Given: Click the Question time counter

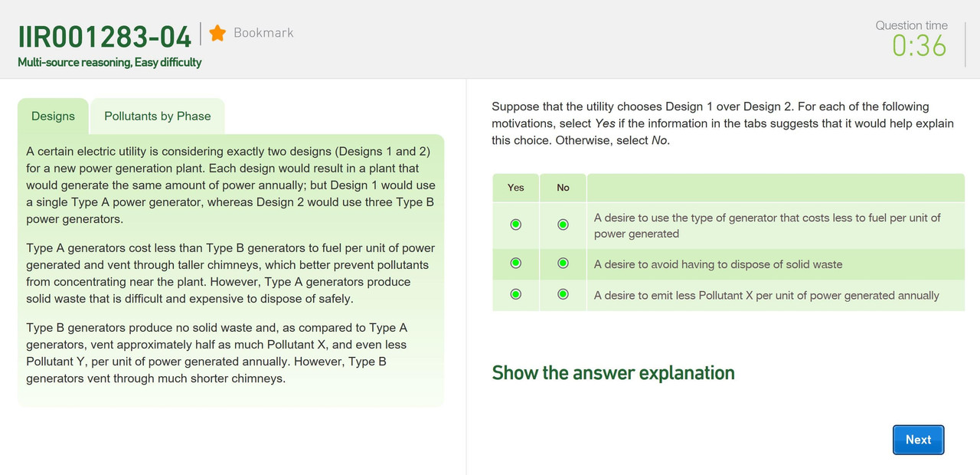Looking at the screenshot, I should 919,46.
